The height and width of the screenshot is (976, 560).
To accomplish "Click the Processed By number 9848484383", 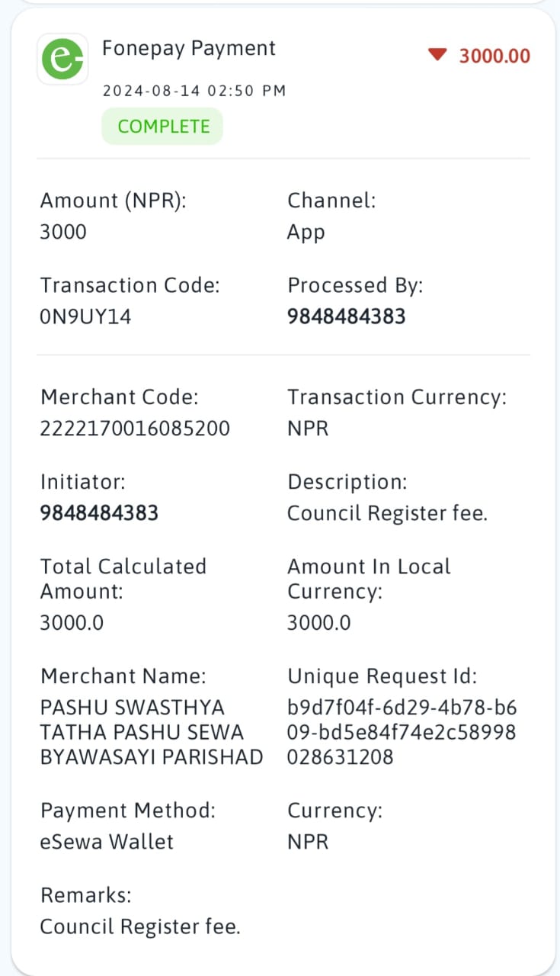I will (347, 317).
